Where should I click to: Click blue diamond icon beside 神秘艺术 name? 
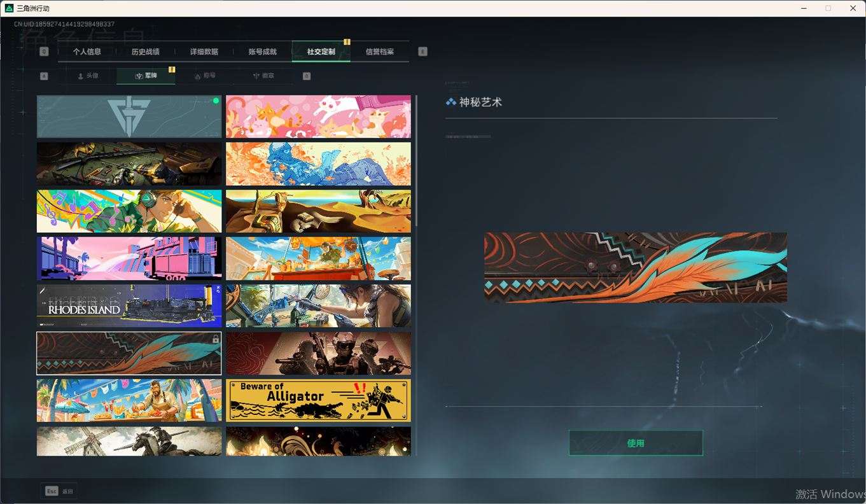pyautogui.click(x=450, y=101)
